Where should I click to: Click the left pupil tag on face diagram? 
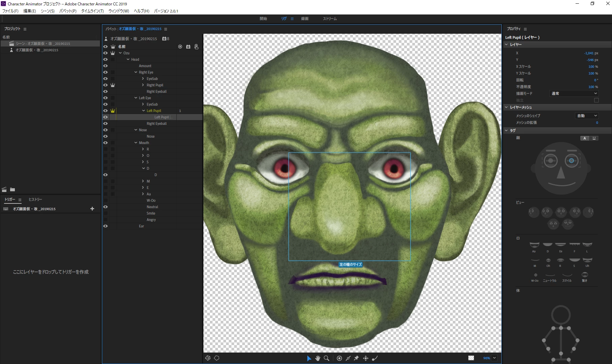572,161
